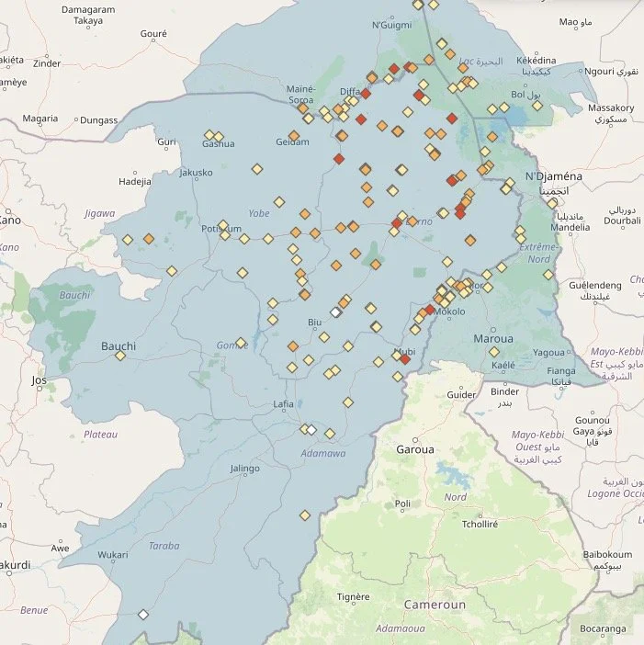Select the Plateau state label

click(x=100, y=435)
